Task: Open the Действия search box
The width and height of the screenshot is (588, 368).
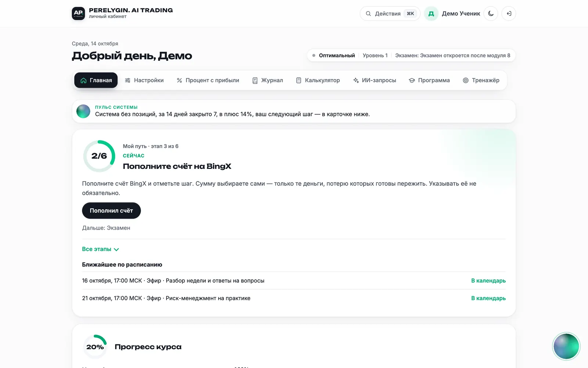Action: [390, 14]
